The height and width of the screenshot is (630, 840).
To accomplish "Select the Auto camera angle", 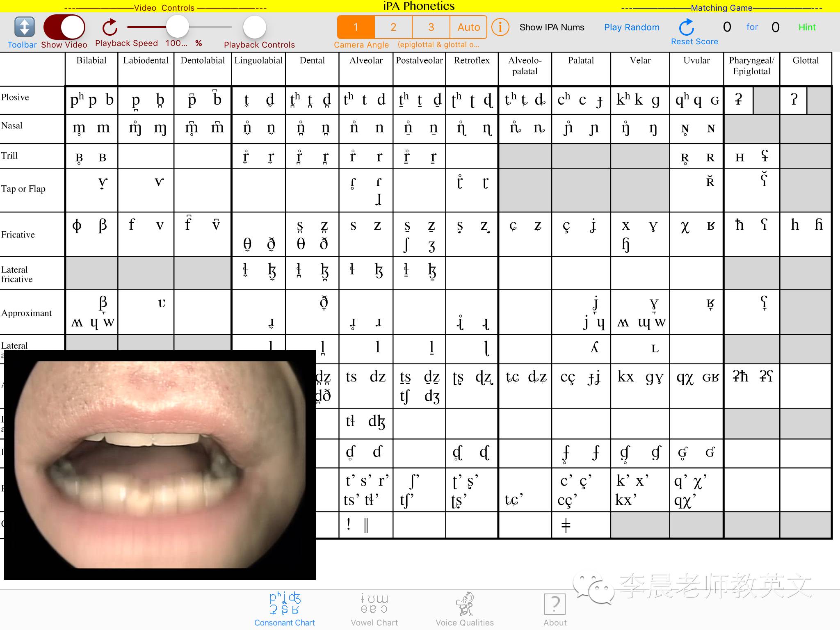I will click(x=468, y=27).
